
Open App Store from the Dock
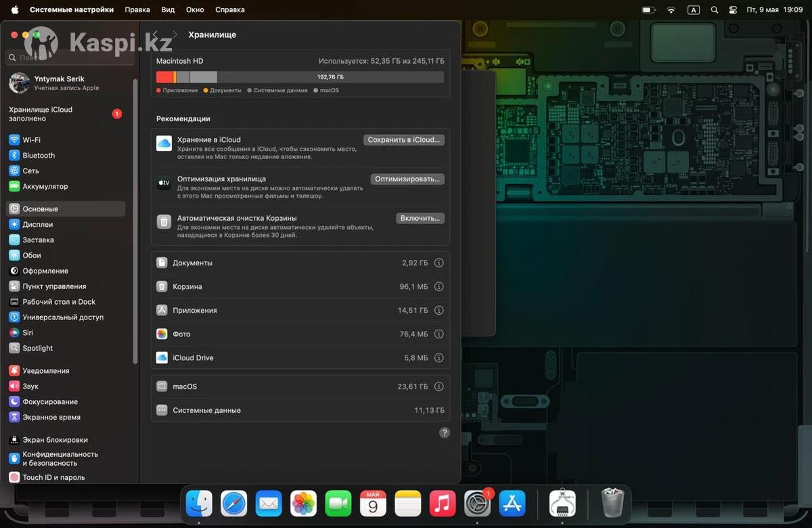(512, 504)
